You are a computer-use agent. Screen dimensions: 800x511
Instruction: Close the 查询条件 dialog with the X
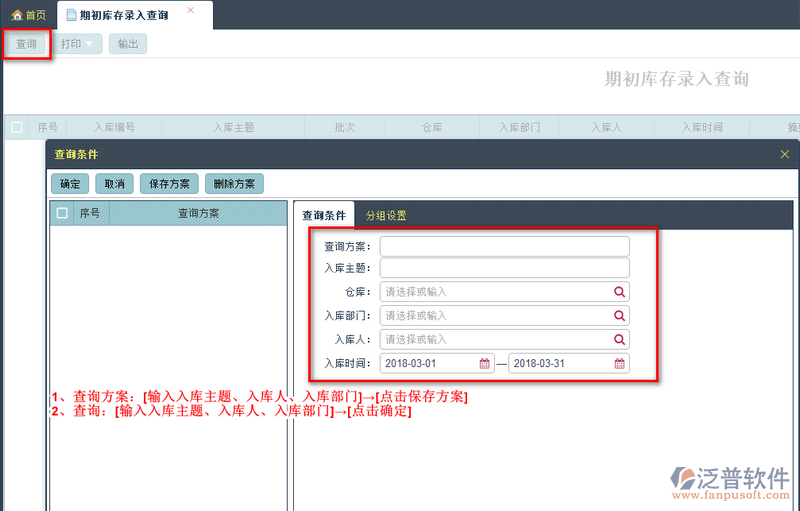pos(785,154)
